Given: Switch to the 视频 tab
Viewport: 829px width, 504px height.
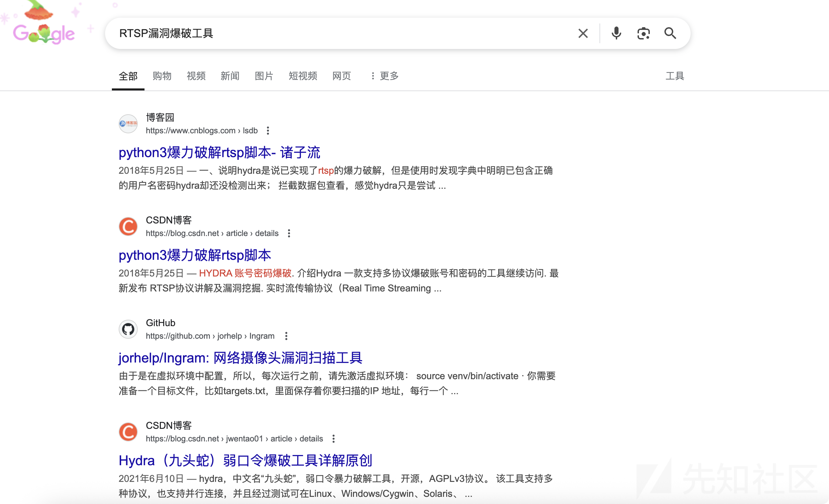Looking at the screenshot, I should (x=196, y=76).
